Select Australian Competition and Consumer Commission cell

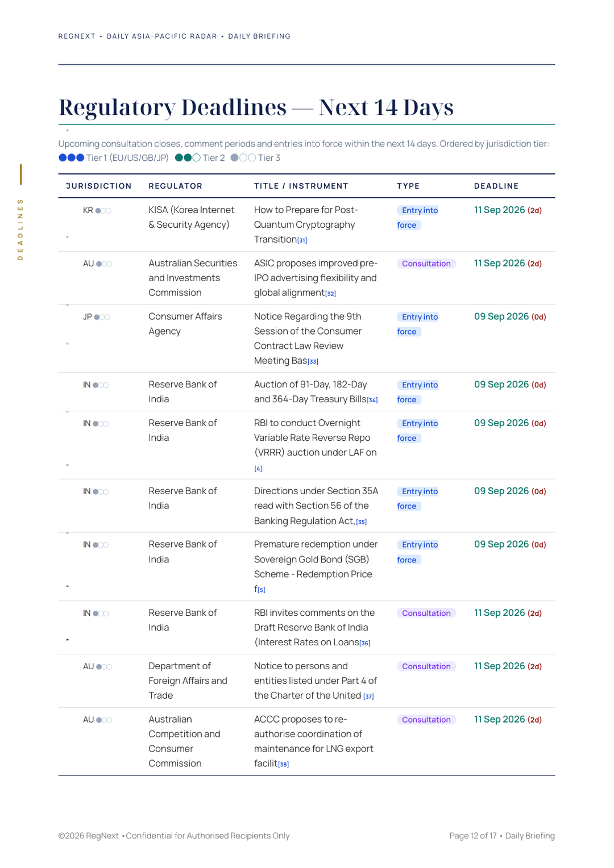click(x=184, y=741)
